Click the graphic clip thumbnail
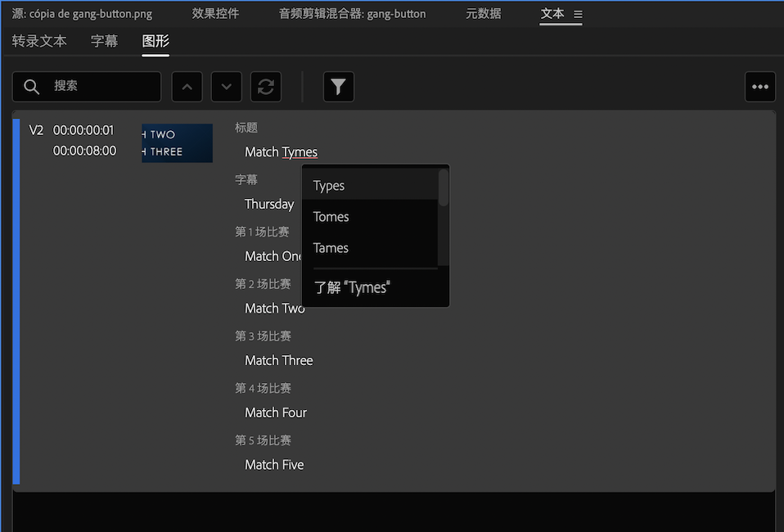Image resolution: width=784 pixels, height=532 pixels. coord(177,143)
